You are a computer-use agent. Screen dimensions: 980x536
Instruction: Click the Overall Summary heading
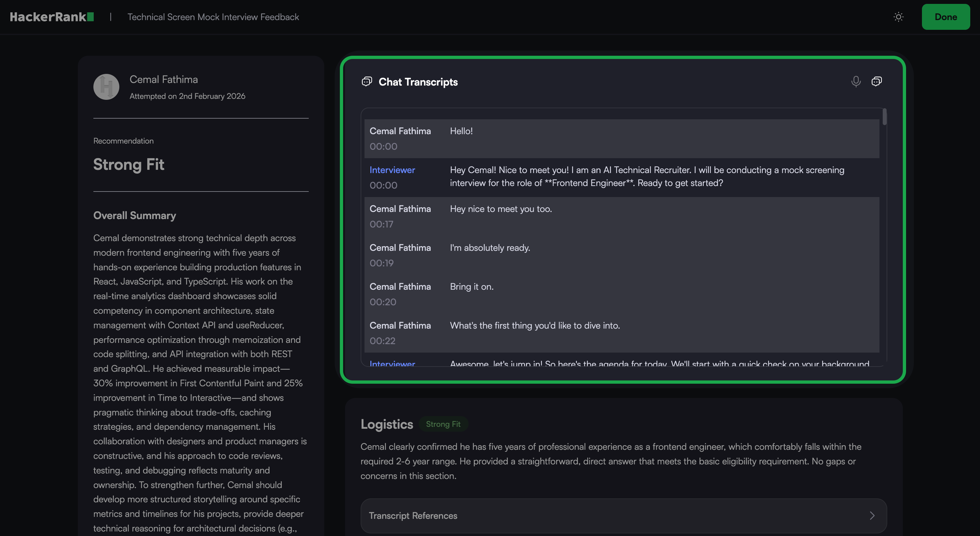[135, 216]
